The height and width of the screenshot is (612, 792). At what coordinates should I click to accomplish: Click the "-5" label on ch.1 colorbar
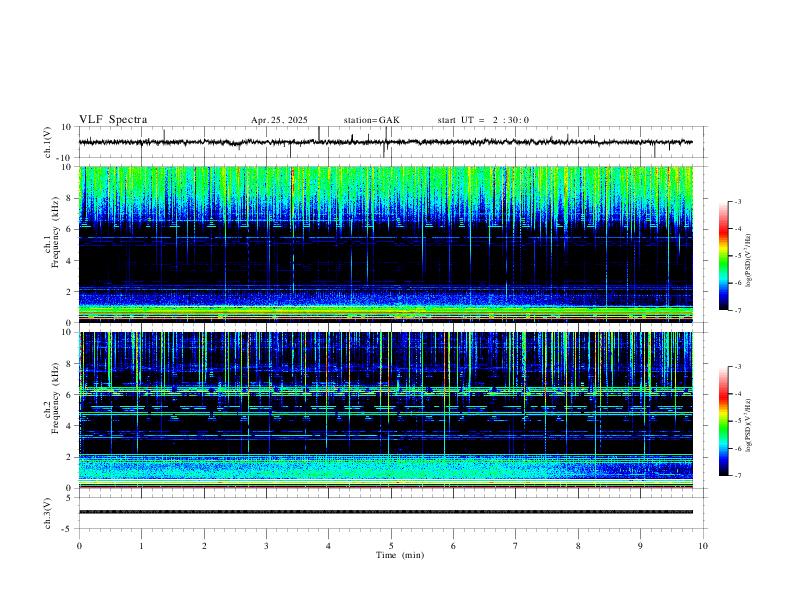click(x=738, y=256)
